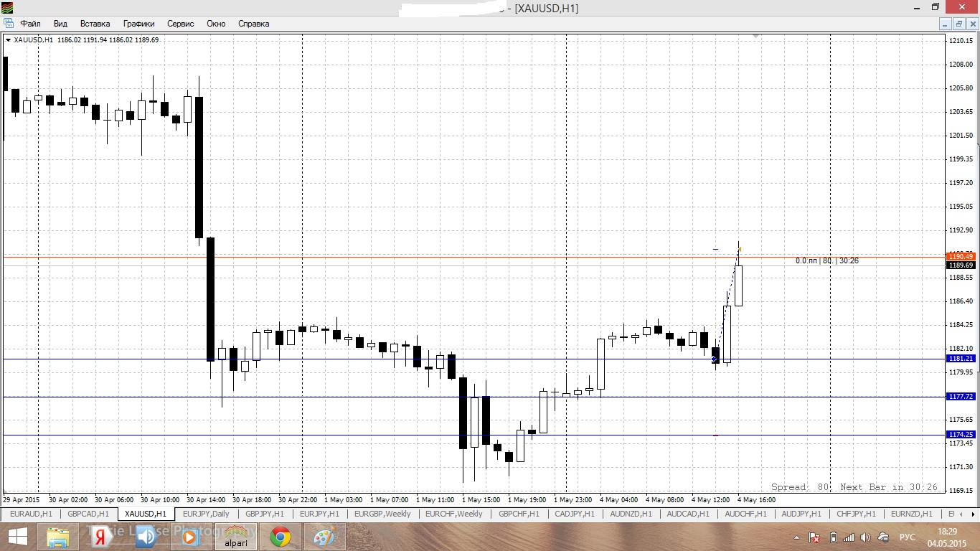Switch to the EURGBP,Weekly chart tab
Viewport: 980px width, 551px height.
tap(382, 514)
